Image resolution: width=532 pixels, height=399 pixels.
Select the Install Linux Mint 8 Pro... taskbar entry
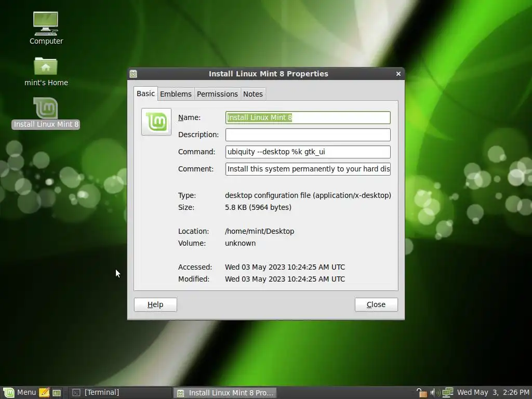point(225,393)
